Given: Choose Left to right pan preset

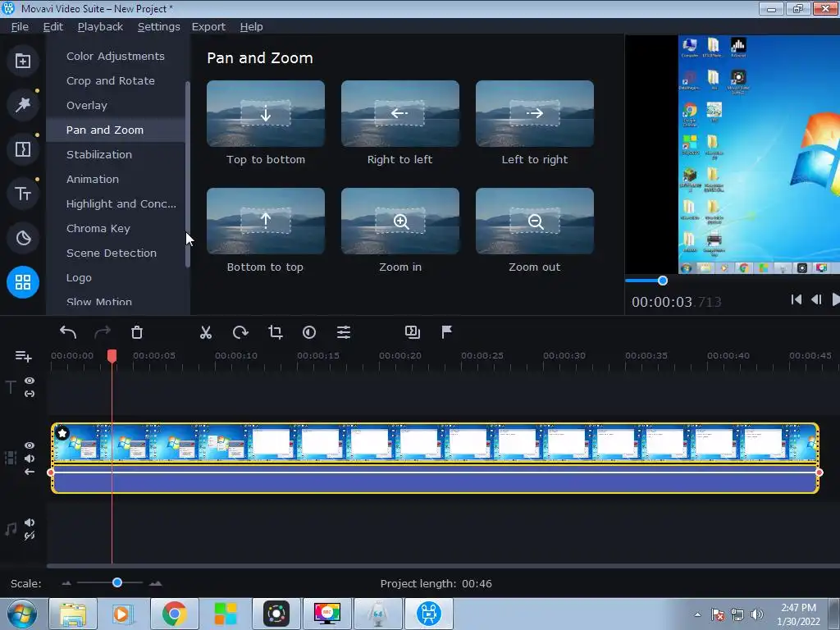Looking at the screenshot, I should (x=535, y=113).
